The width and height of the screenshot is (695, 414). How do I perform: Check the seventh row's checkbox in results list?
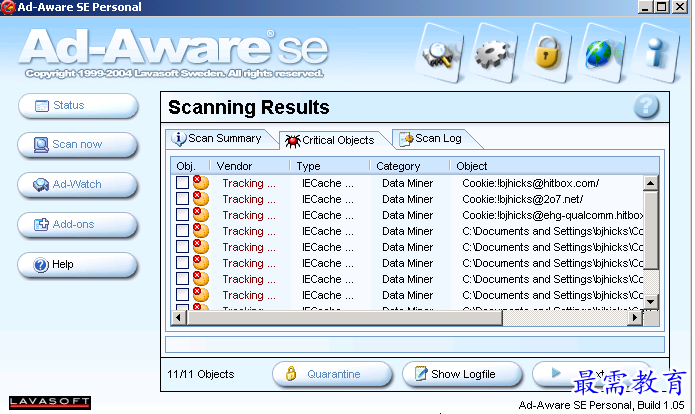182,278
